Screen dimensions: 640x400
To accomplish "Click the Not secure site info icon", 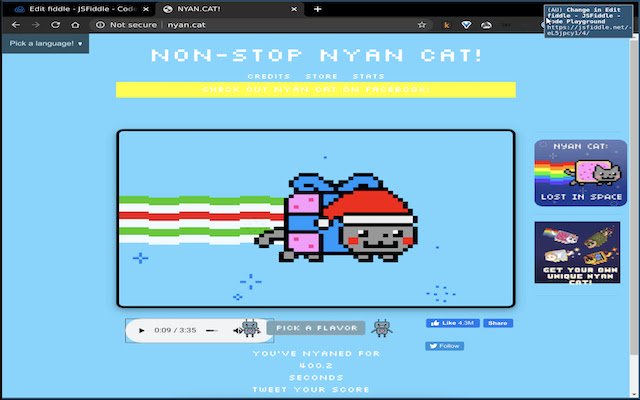I will (x=100, y=25).
